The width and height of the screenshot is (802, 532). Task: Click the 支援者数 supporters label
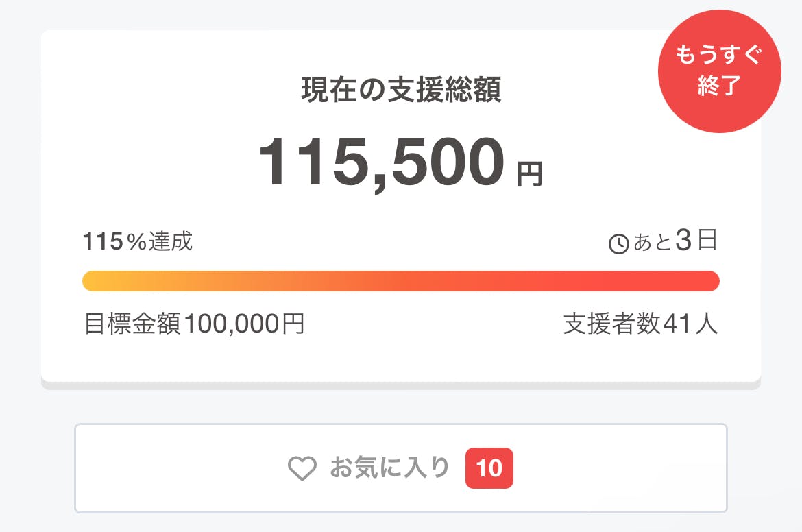point(612,324)
